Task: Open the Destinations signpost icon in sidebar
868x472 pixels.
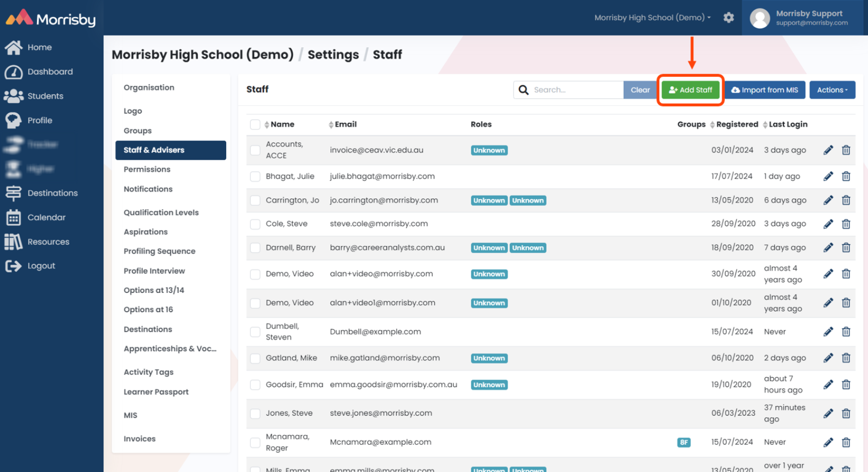Action: [13, 193]
